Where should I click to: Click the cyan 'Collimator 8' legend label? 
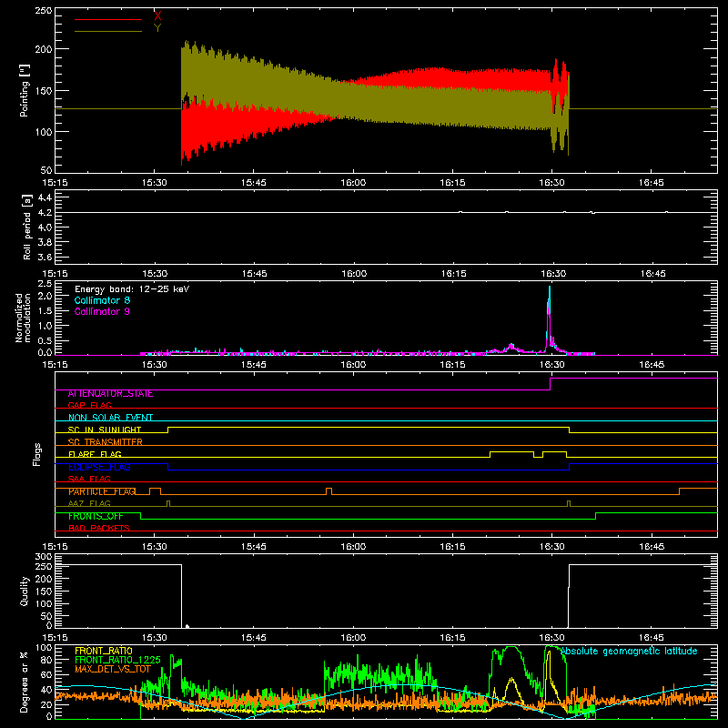tap(102, 300)
